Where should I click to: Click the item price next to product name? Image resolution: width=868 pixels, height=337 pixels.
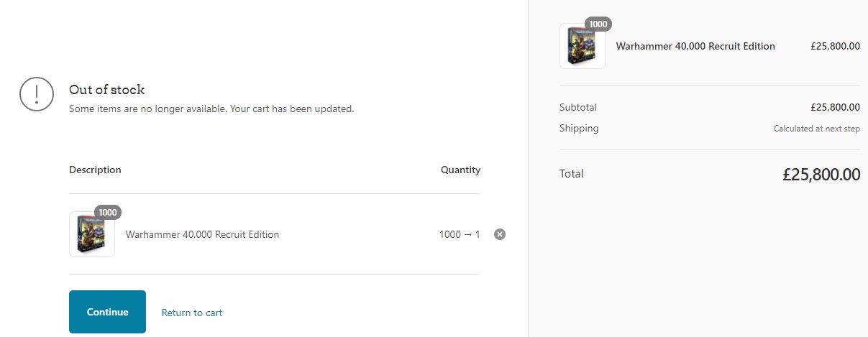coord(835,46)
